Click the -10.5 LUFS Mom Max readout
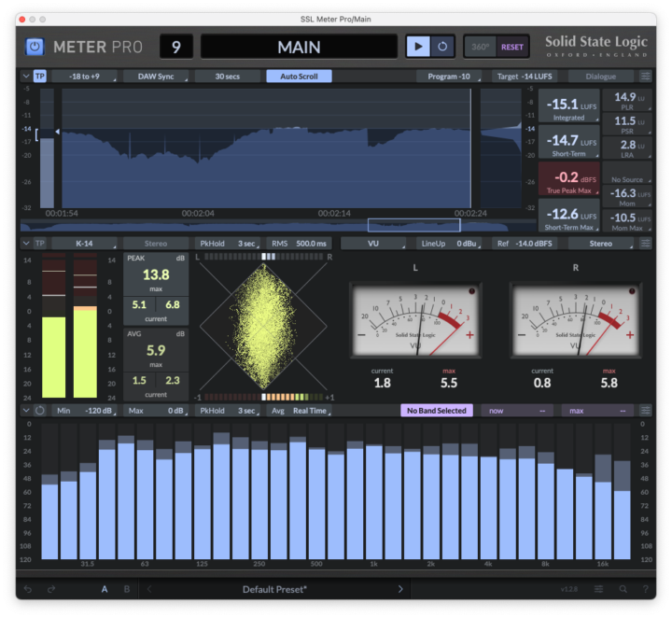This screenshot has height=618, width=672. coord(627,221)
